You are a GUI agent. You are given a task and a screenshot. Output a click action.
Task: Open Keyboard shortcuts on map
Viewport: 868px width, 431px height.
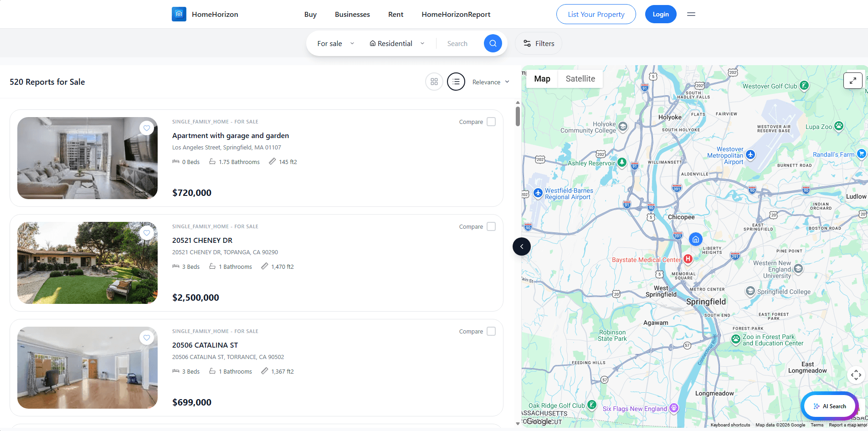(730, 425)
